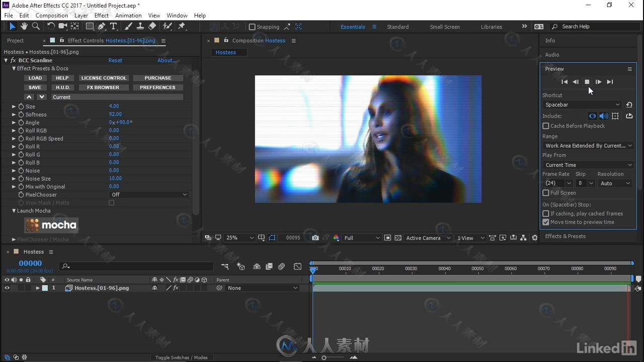Viewport: 644px width, 362px height.
Task: Select the Puppet Pin tool
Action: [182, 26]
